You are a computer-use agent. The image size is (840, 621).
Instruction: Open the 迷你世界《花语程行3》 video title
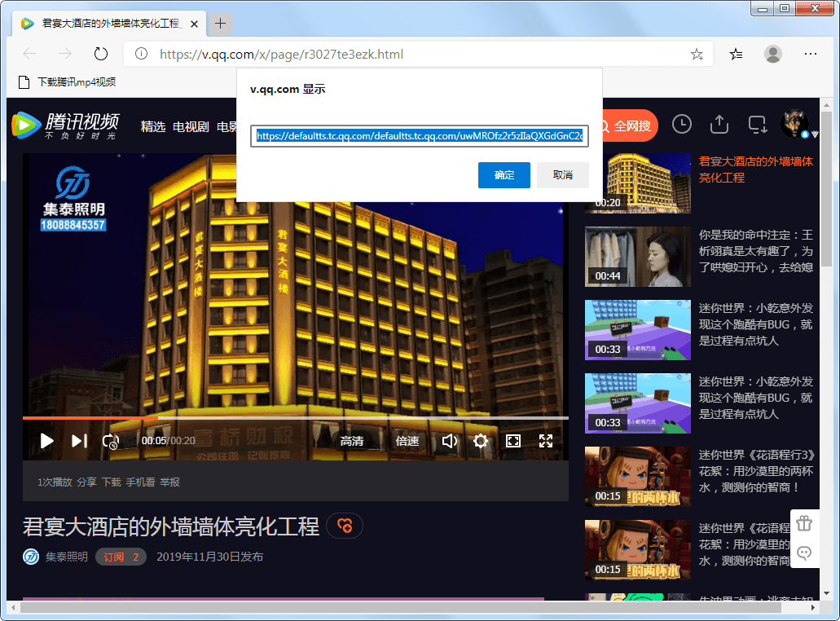[x=756, y=471]
